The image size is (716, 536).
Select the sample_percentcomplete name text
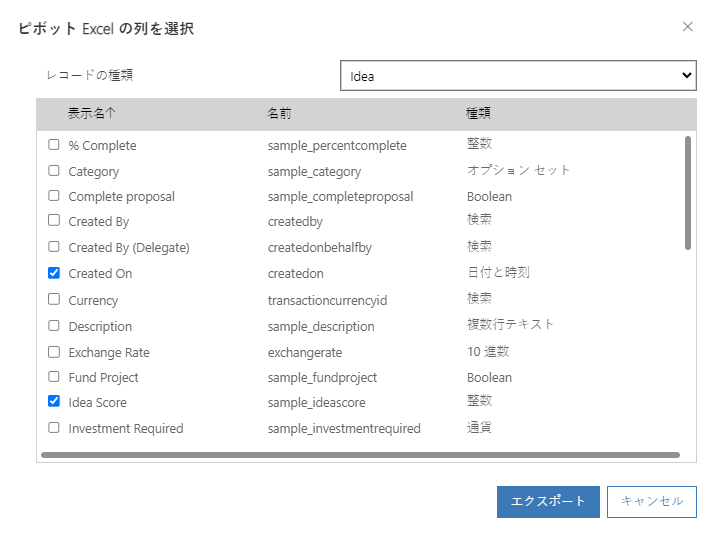click(x=337, y=146)
